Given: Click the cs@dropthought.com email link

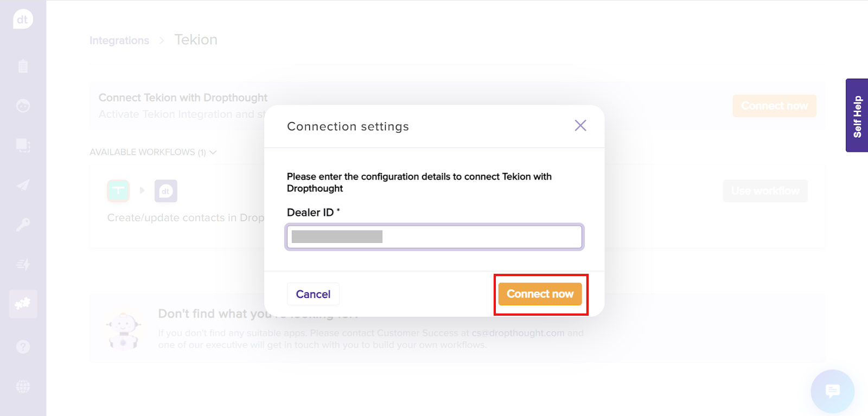Looking at the screenshot, I should tap(518, 333).
